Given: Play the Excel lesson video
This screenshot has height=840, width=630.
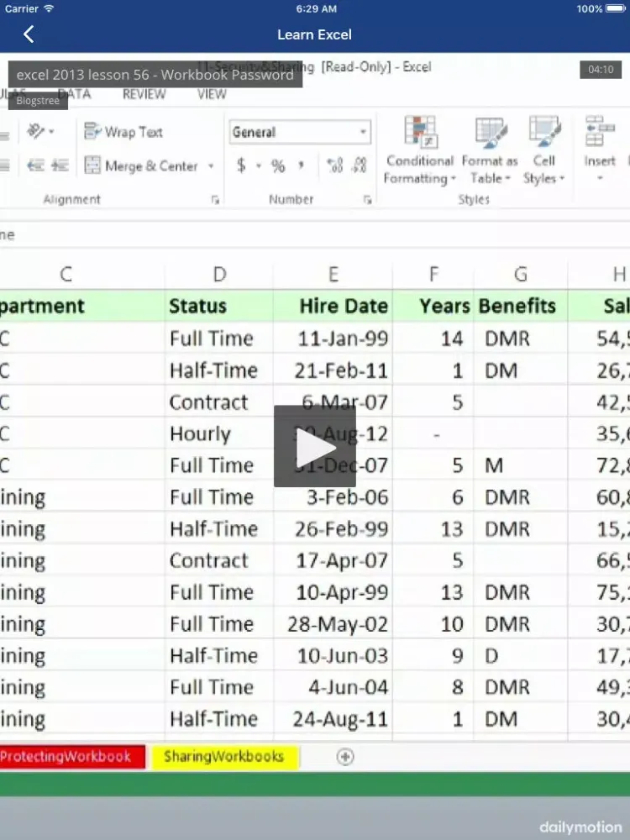Looking at the screenshot, I should [x=315, y=446].
